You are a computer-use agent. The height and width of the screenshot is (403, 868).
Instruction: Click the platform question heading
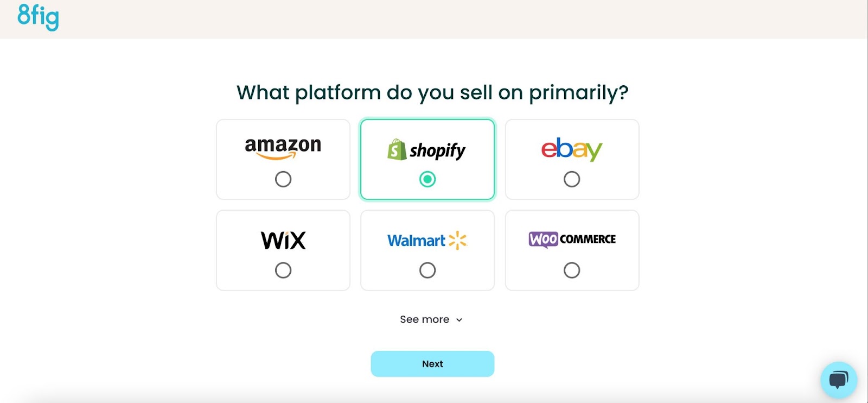[x=432, y=92]
